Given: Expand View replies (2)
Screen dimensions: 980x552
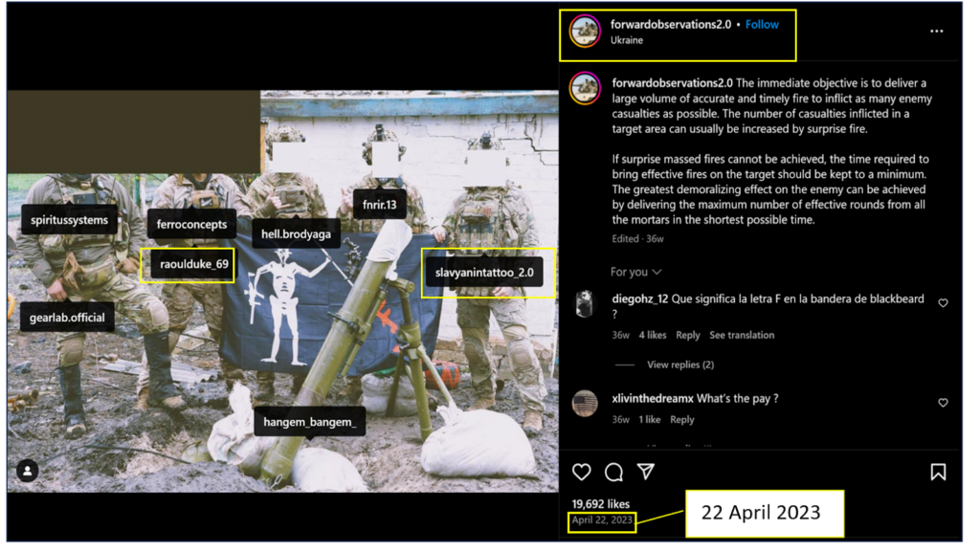Looking at the screenshot, I should click(x=679, y=364).
